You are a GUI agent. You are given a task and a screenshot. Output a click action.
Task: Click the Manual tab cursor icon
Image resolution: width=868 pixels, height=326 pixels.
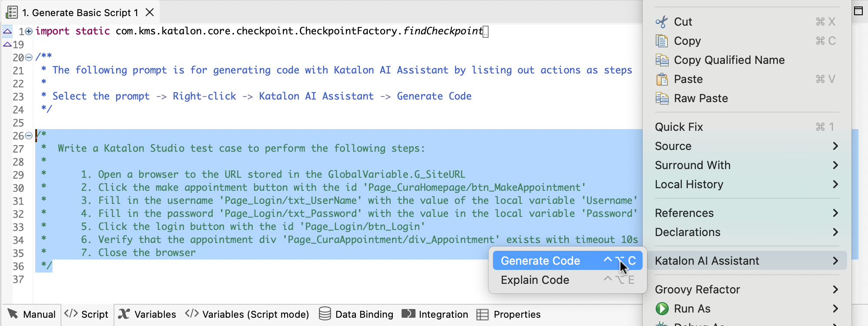13,314
